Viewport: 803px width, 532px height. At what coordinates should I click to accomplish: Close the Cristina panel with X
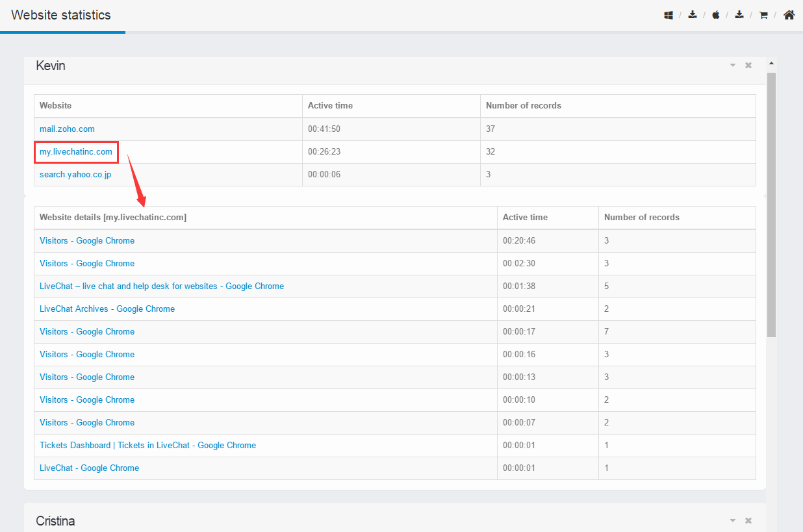[x=748, y=521]
